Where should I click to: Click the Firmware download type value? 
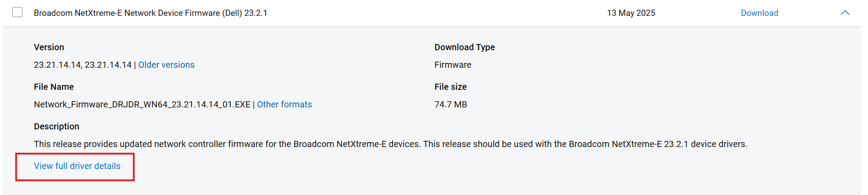click(453, 65)
